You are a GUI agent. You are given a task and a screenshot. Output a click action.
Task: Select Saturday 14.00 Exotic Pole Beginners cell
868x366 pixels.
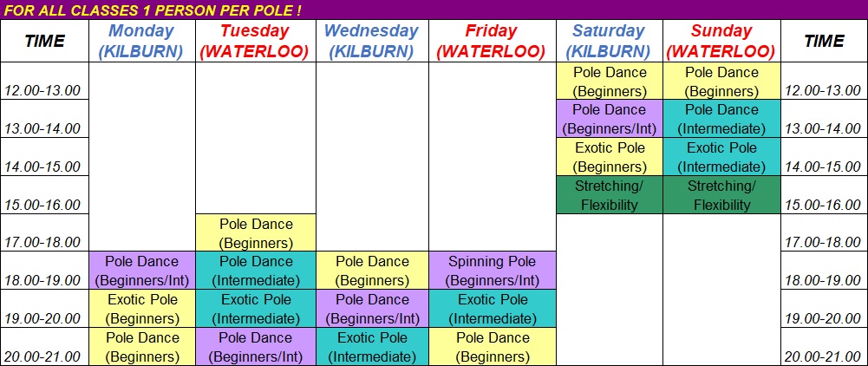tap(609, 157)
